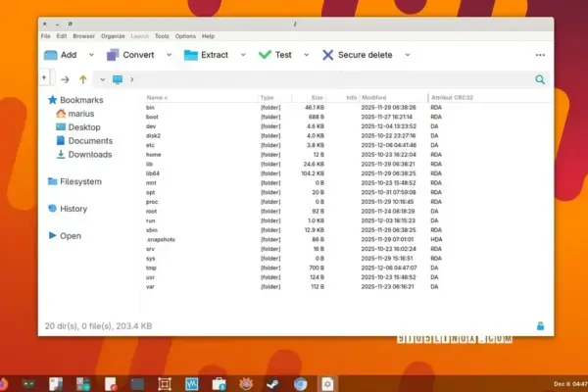Go forward with the right arrow
588x392 pixels.
65,79
